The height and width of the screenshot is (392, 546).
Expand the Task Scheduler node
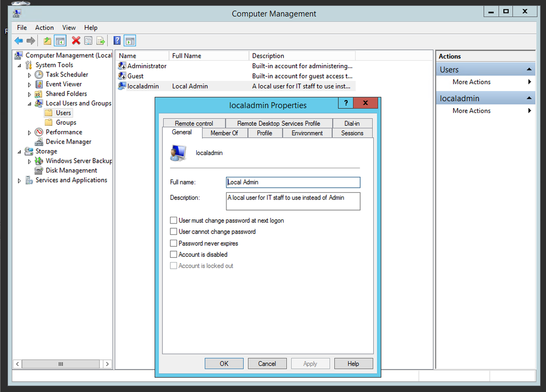[30, 75]
